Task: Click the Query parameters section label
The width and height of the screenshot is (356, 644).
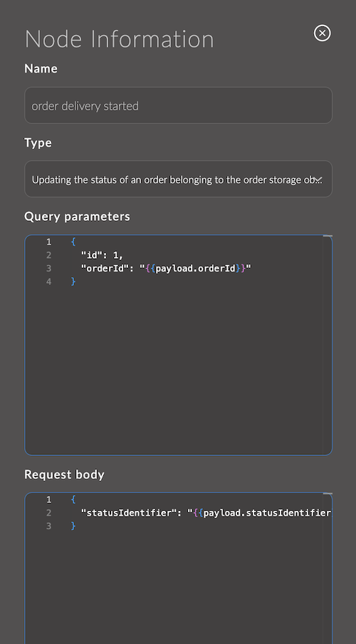Action: (x=77, y=217)
